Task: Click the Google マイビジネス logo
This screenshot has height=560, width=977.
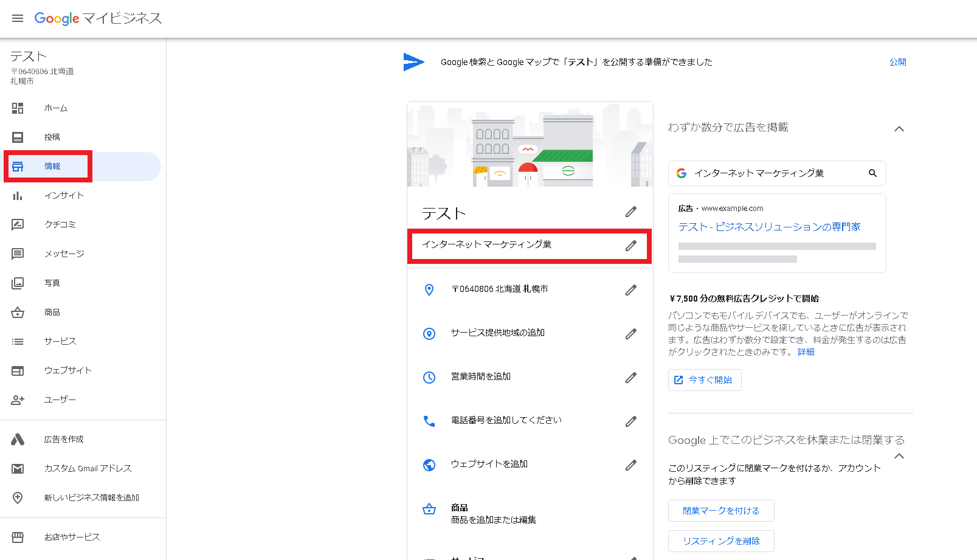Action: pyautogui.click(x=98, y=18)
